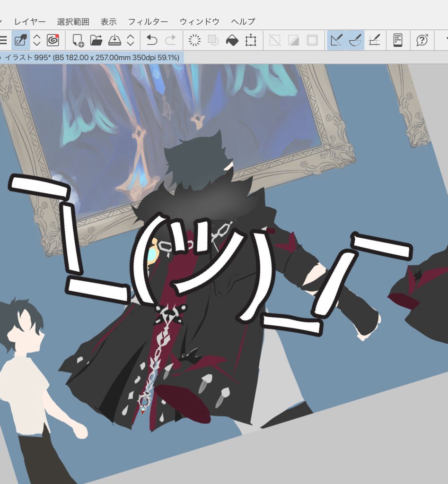Click the clear (dotted circle) icon

(x=194, y=40)
